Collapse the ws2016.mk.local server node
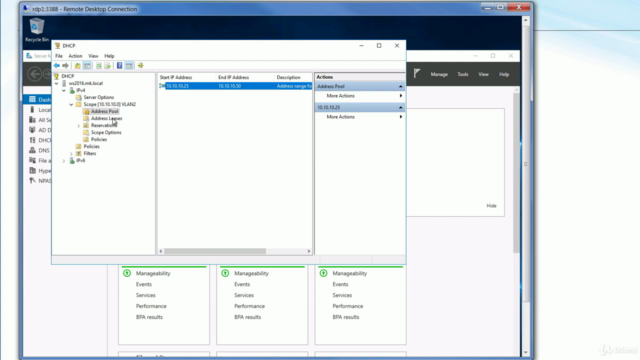This screenshot has height=360, width=640. [57, 83]
